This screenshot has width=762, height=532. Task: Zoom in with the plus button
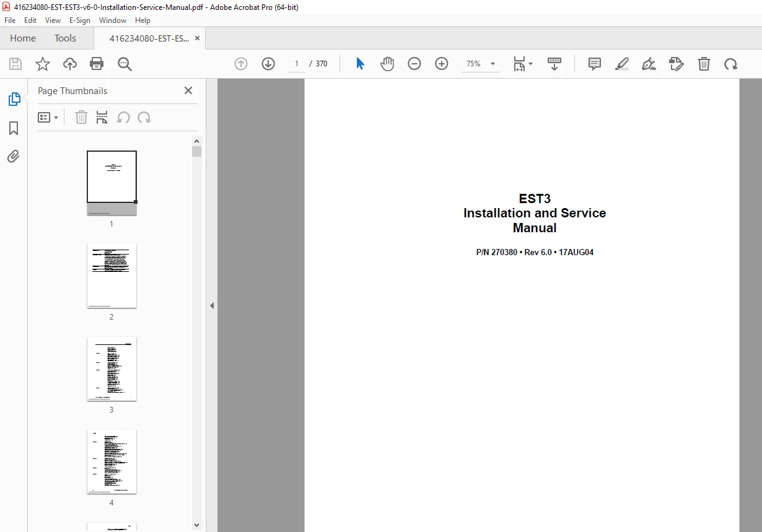[x=442, y=64]
